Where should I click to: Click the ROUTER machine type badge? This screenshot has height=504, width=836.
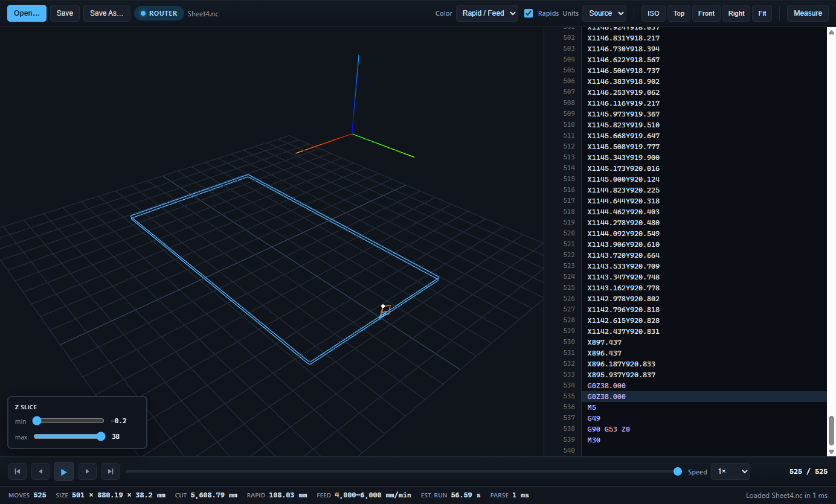[x=159, y=13]
